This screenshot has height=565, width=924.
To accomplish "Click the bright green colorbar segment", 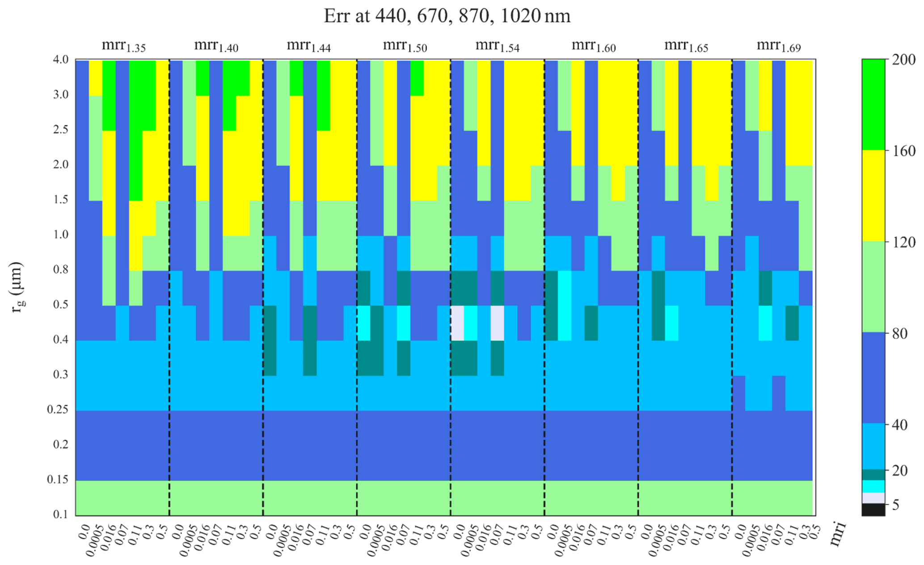I will pyautogui.click(x=873, y=104).
